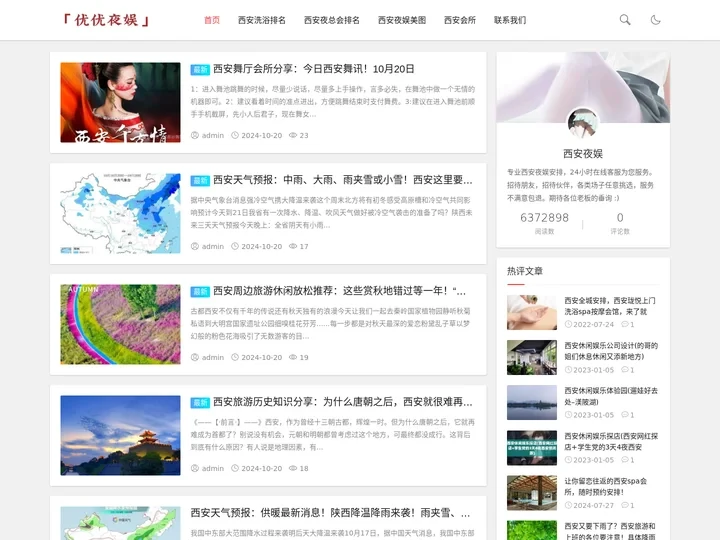
Task: Click admin author name on 西安舞厅会所分享 post
Action: [x=213, y=135]
